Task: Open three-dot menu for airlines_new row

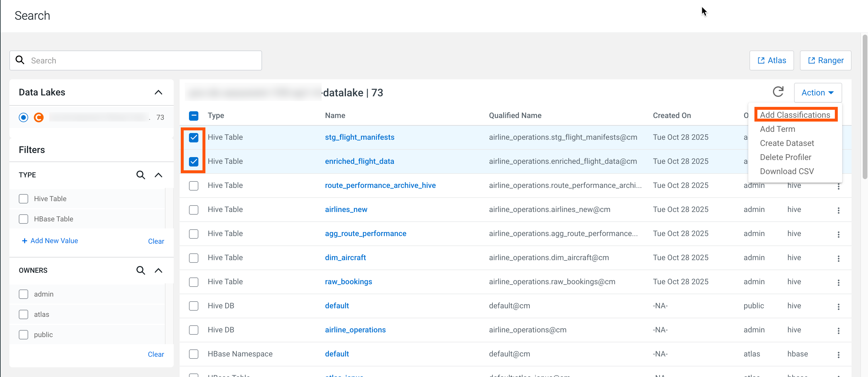Action: click(x=838, y=210)
